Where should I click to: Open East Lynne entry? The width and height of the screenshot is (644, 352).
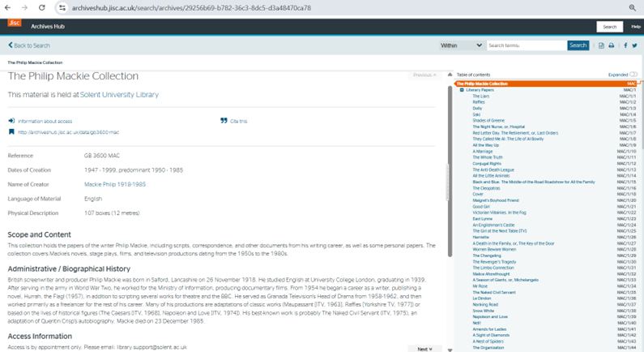coord(482,219)
